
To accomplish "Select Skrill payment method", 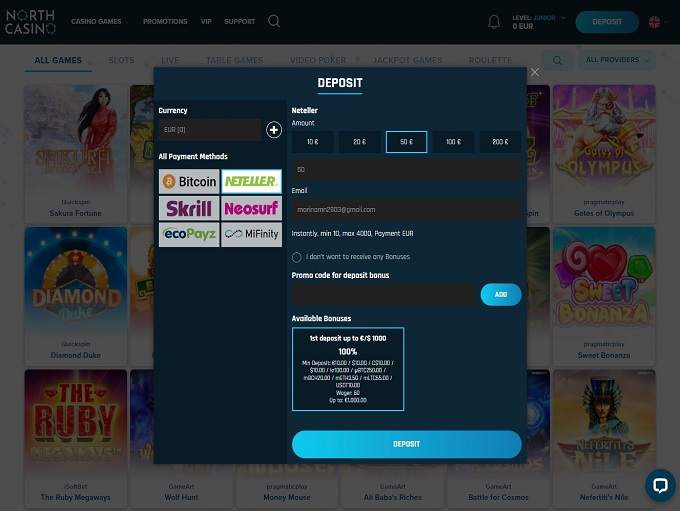I will pyautogui.click(x=189, y=208).
